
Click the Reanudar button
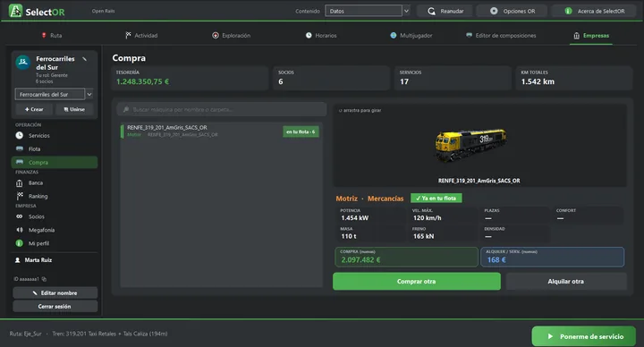click(x=445, y=11)
